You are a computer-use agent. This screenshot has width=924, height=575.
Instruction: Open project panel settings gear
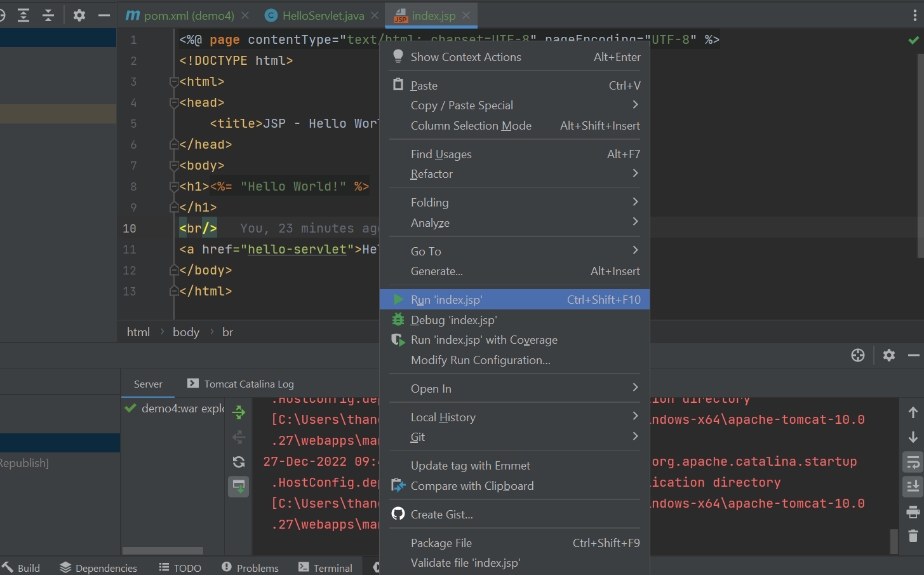click(x=79, y=15)
